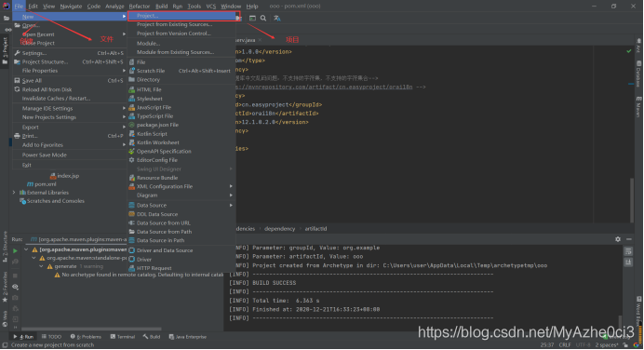Viewport: 644px width, 350px height.
Task: Choose OpenAPI Specification from the New menu
Action: point(164,151)
